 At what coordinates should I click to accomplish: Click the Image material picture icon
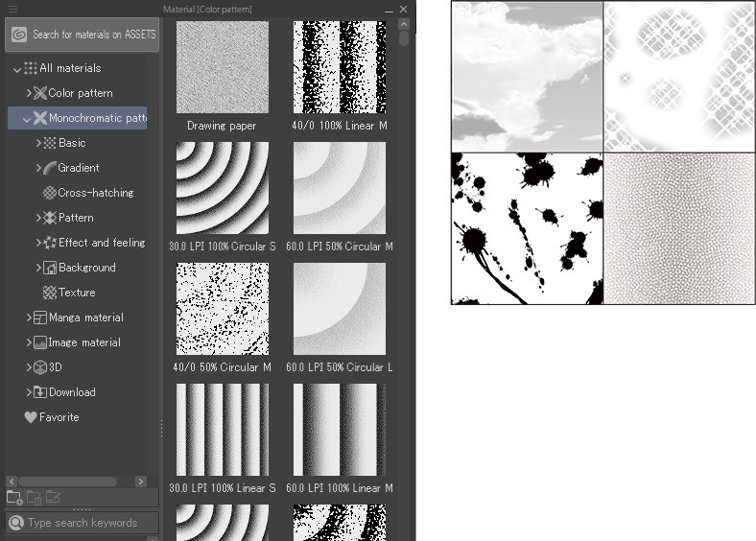tap(40, 342)
